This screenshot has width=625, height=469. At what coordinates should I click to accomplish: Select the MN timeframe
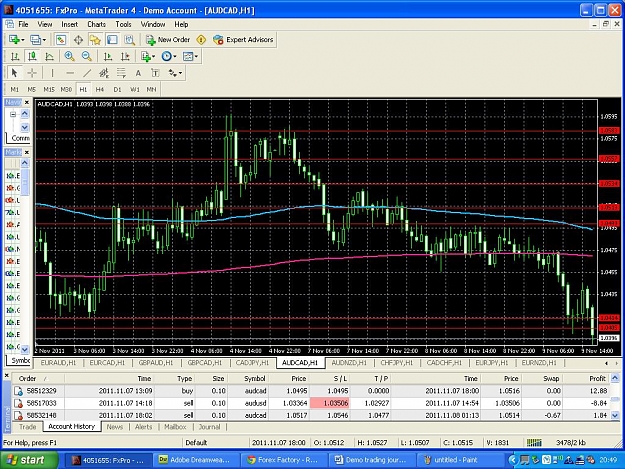click(x=151, y=89)
